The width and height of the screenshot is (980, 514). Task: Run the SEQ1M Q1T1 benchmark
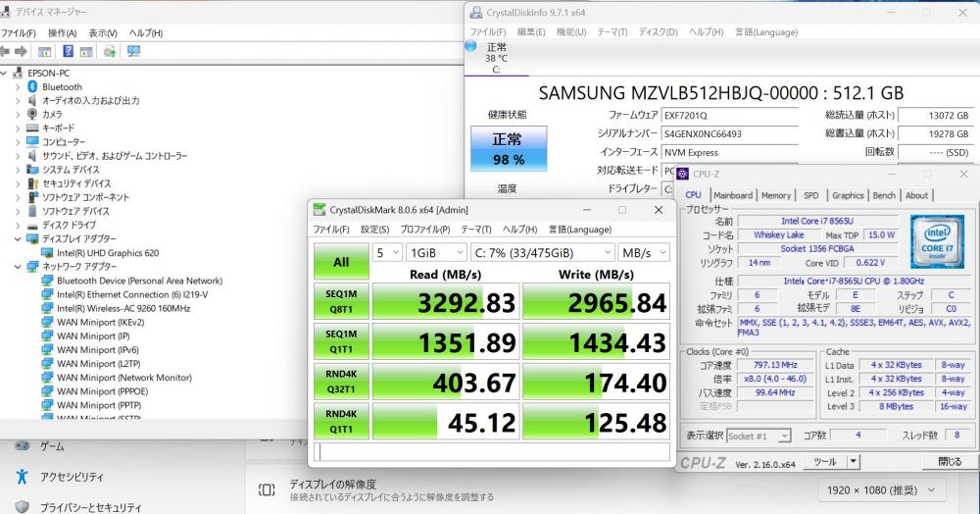click(341, 341)
